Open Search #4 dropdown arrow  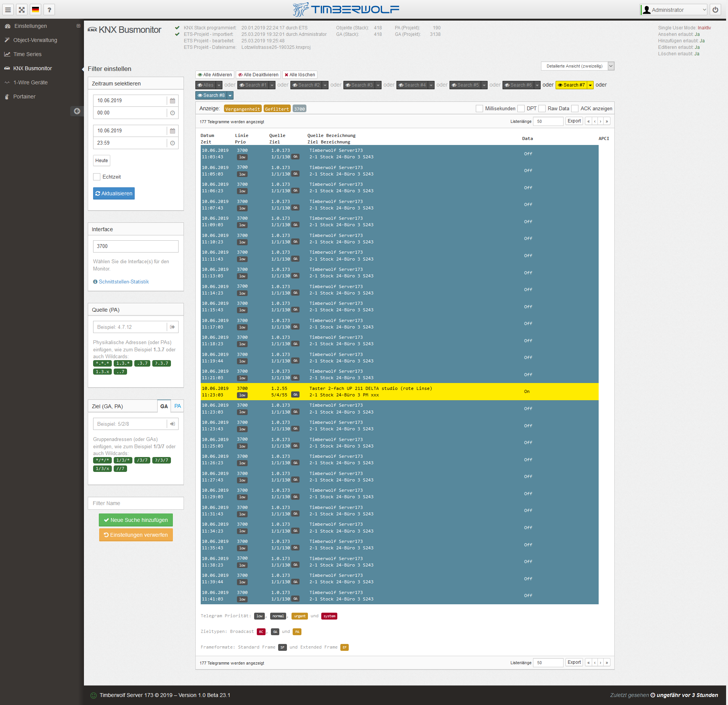(431, 85)
